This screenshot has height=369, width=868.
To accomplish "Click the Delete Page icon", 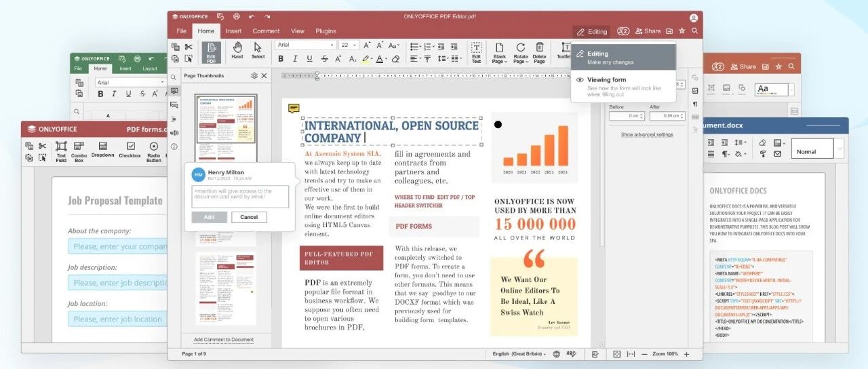I will pos(540,52).
